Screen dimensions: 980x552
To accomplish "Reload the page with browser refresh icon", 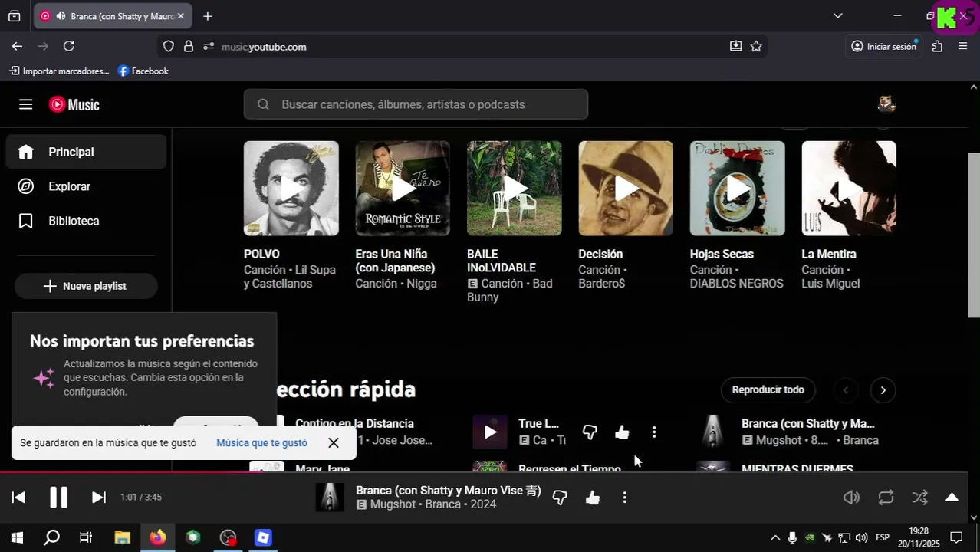I will [69, 46].
